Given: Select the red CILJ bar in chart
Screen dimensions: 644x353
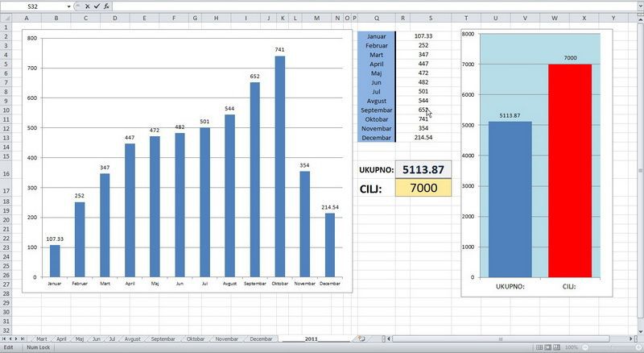Looking at the screenshot, I should (x=570, y=171).
